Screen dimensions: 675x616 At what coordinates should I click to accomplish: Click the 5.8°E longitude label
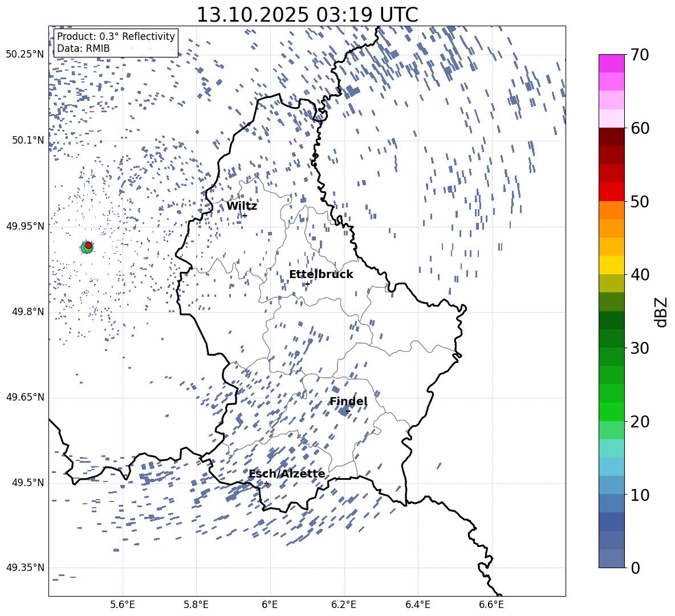196,605
